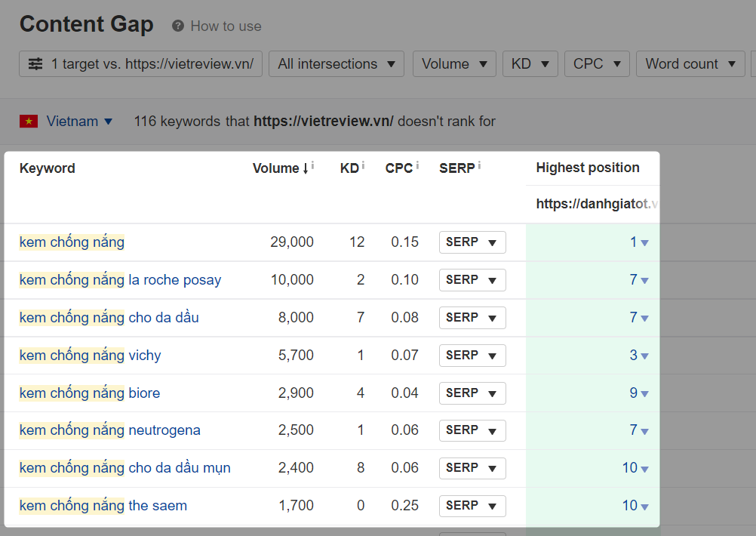Click the info icon next to CPC
This screenshot has width=756, height=536.
click(417, 165)
